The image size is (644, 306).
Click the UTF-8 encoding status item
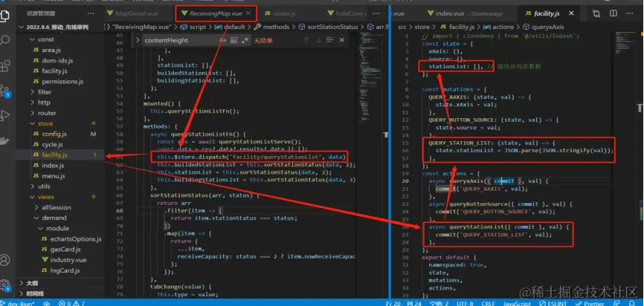[x=465, y=303]
